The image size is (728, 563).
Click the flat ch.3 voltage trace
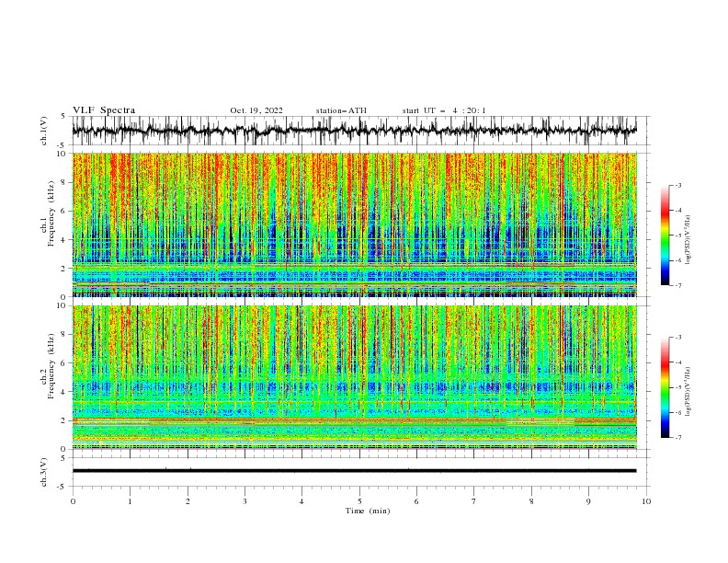[x=354, y=471]
